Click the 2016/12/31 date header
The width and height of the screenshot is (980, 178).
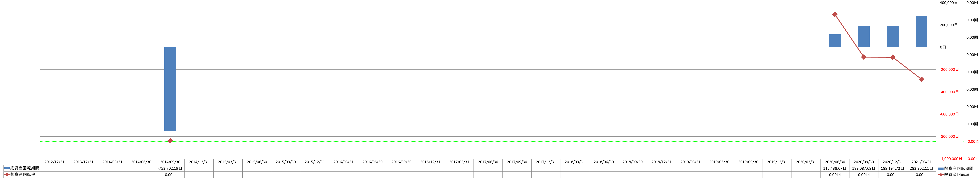click(430, 162)
